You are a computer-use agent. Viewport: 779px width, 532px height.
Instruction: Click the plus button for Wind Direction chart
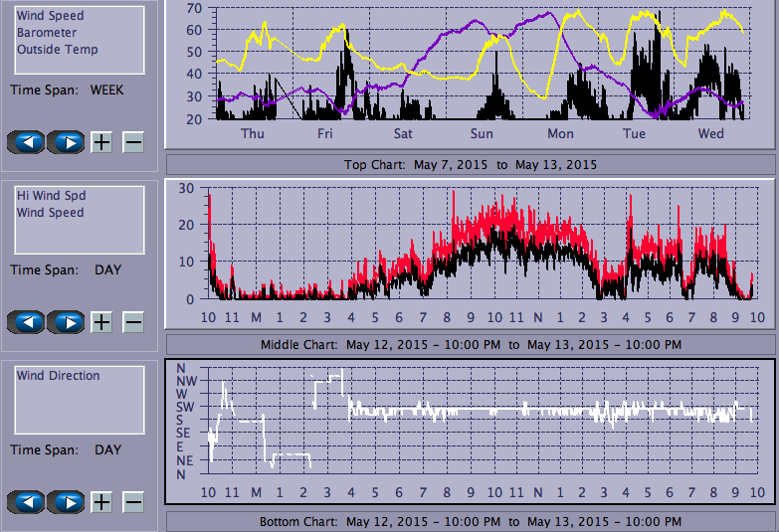click(x=101, y=502)
